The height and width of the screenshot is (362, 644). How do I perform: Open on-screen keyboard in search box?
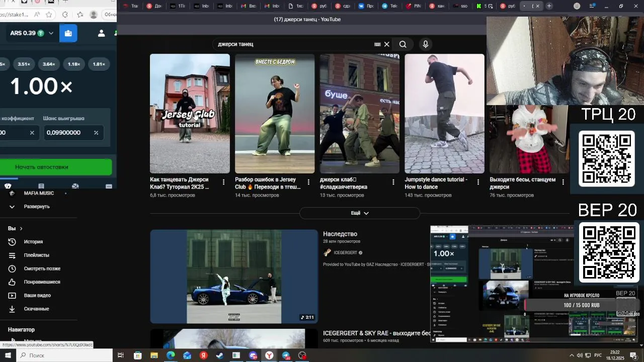click(x=377, y=44)
